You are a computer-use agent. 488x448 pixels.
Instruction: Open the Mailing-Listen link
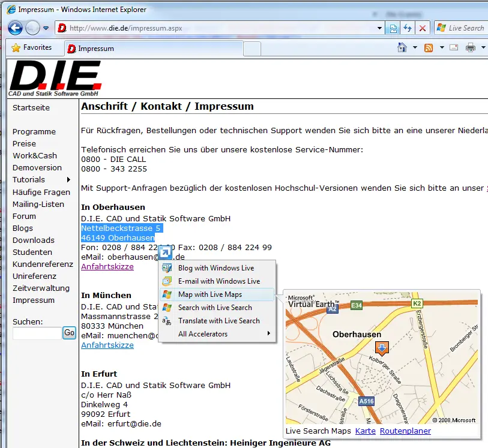click(x=38, y=205)
